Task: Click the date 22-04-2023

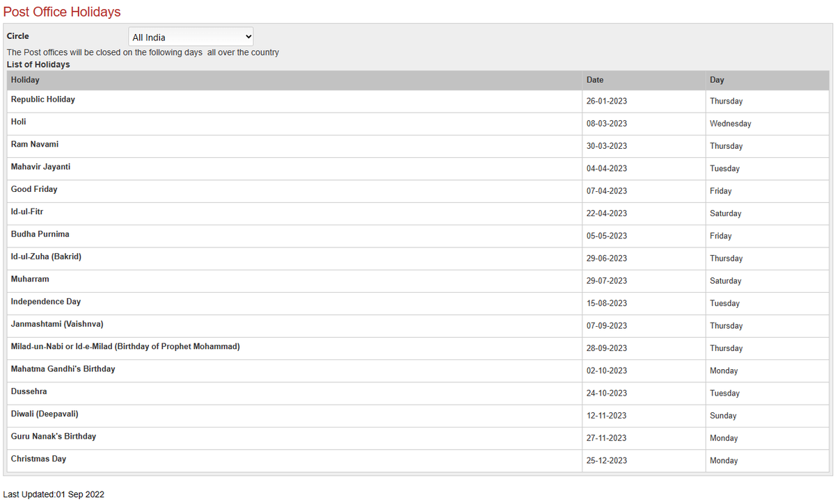Action: click(607, 213)
